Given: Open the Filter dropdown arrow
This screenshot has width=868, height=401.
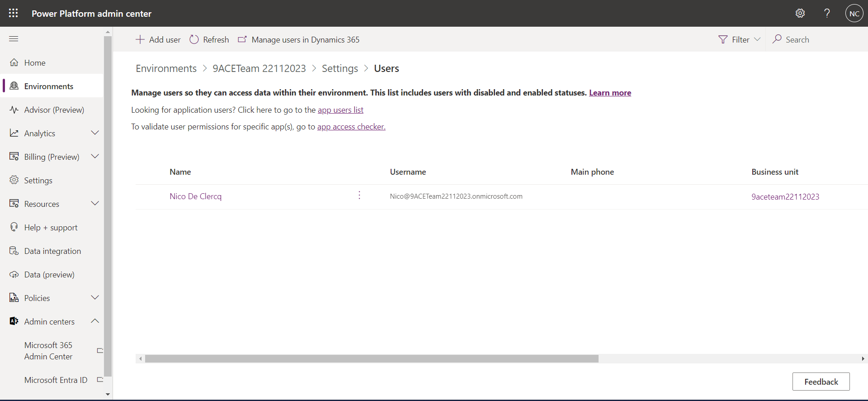Looking at the screenshot, I should [x=757, y=39].
